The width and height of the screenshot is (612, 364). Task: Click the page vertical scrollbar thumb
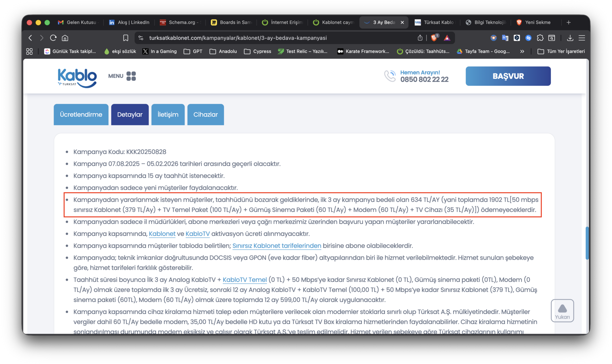(587, 243)
